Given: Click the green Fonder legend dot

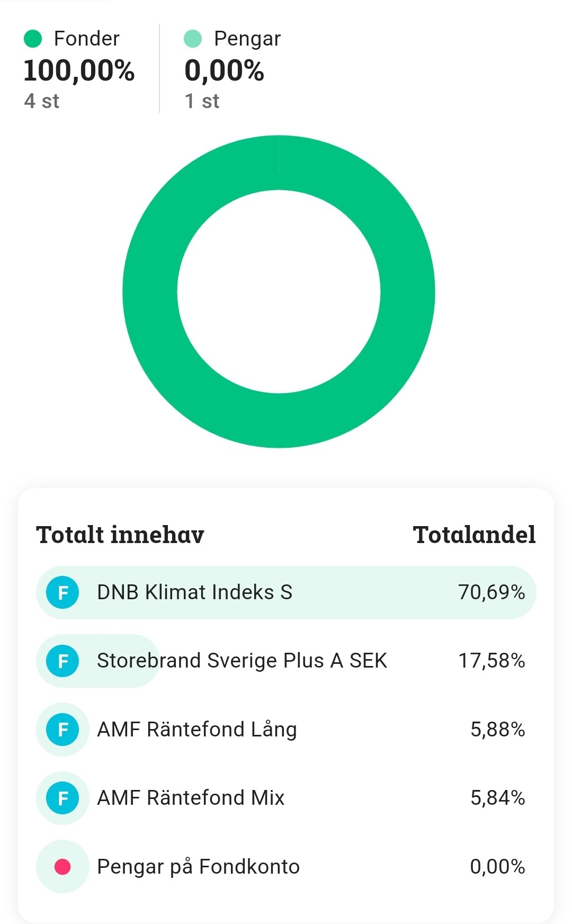Looking at the screenshot, I should click(x=33, y=39).
